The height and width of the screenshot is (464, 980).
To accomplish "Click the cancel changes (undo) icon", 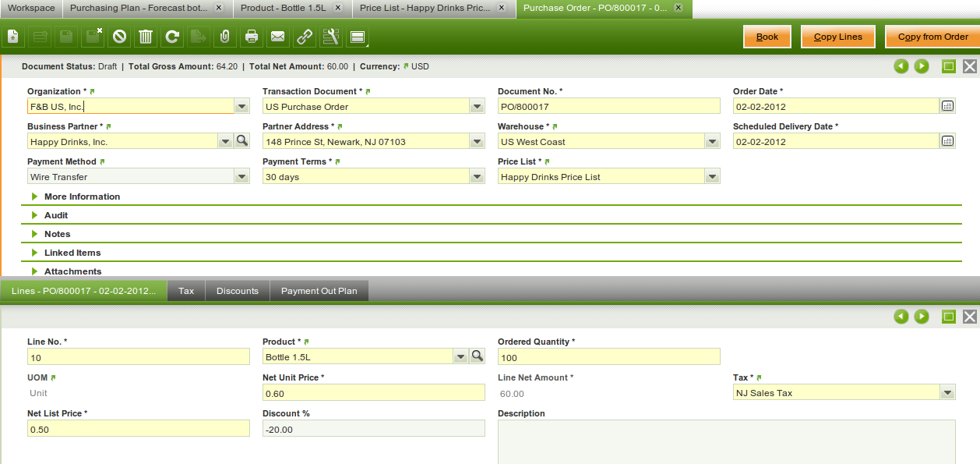I will click(119, 37).
